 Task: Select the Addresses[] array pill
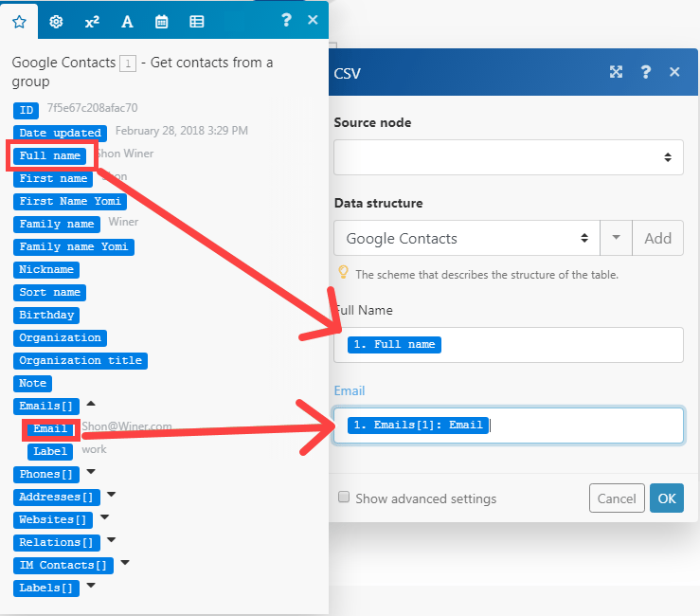(x=57, y=498)
